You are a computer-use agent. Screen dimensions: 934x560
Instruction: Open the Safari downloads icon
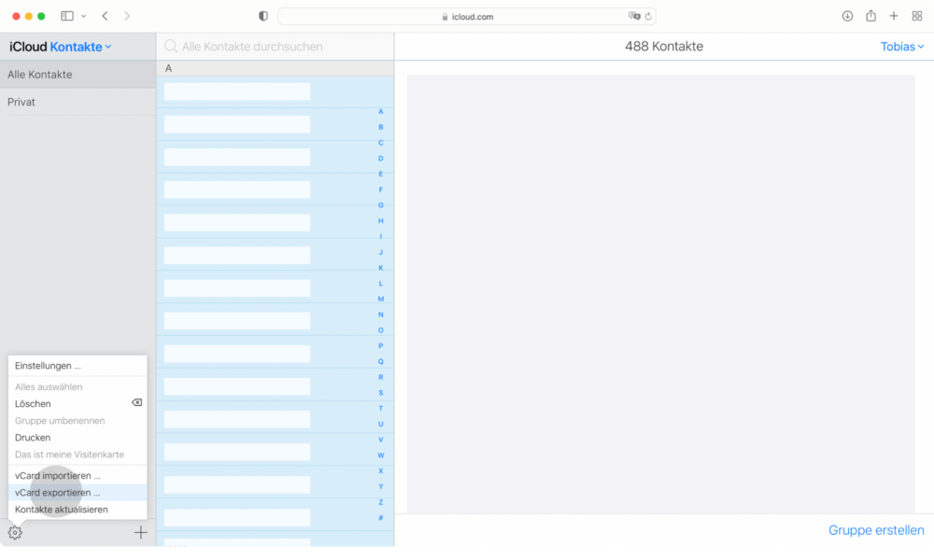[x=847, y=16]
